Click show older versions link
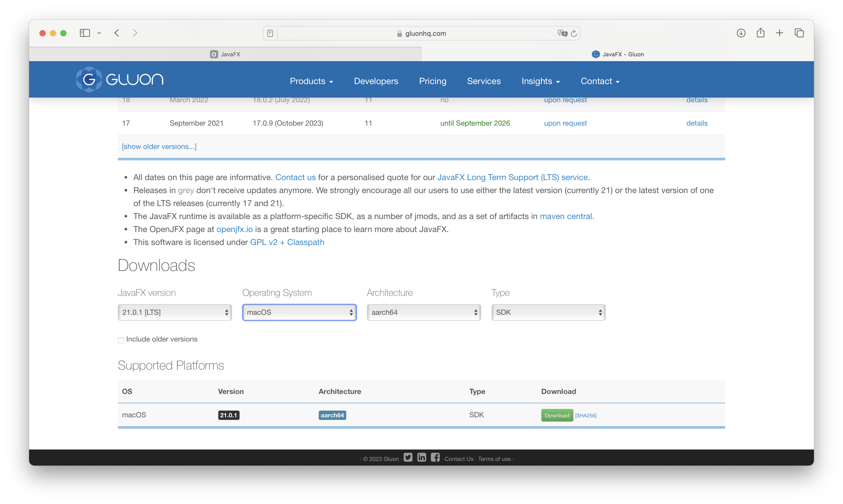The width and height of the screenshot is (843, 504). pos(159,146)
